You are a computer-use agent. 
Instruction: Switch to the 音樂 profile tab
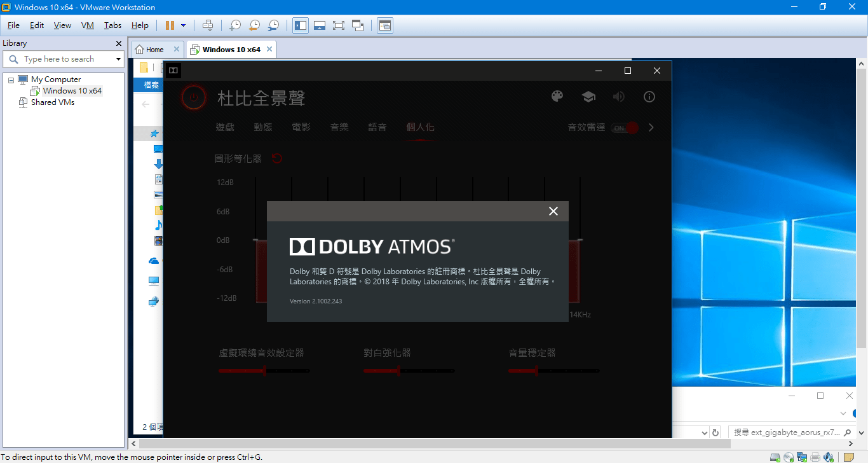pos(339,127)
